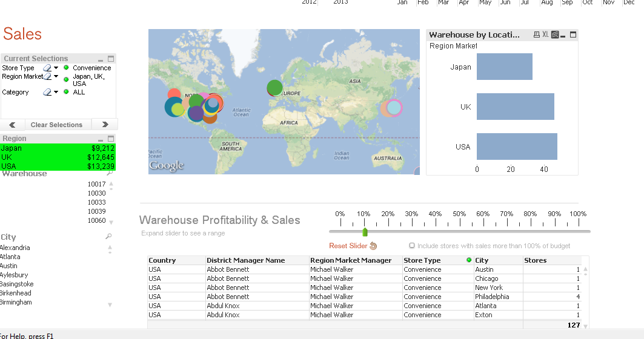This screenshot has width=644, height=339.
Task: Select the Japan region row
Action: (58, 148)
